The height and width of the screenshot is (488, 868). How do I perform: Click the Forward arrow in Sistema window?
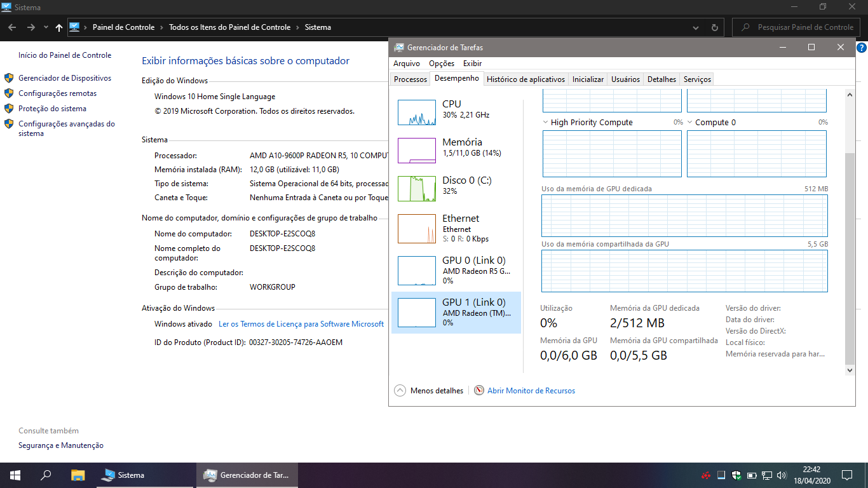[x=31, y=27]
